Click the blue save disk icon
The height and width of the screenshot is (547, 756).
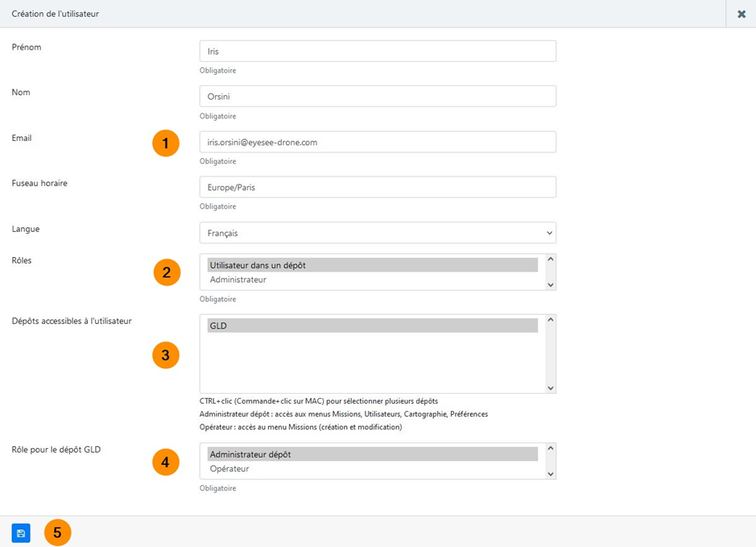pos(21,533)
